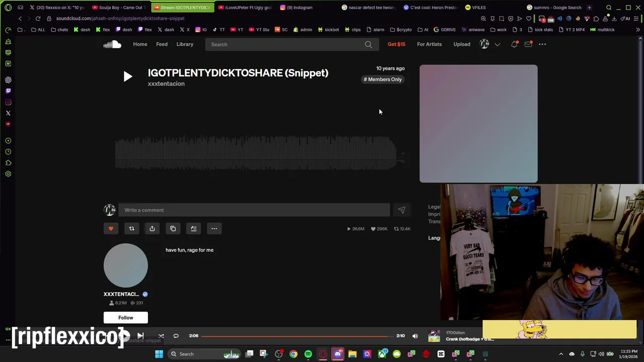Image resolution: width=644 pixels, height=362 pixels.
Task: Open the For Artists page
Action: (429, 44)
